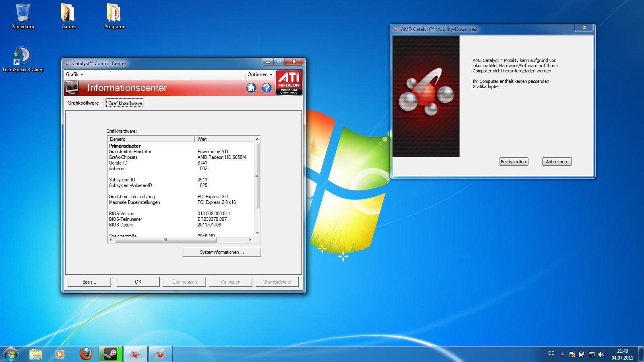
Task: Click the hardware list scroll-up arrow
Action: click(x=257, y=139)
